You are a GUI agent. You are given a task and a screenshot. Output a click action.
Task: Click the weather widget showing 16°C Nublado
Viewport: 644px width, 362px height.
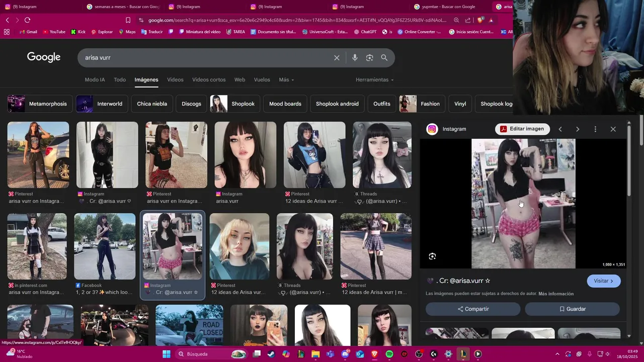(19, 354)
